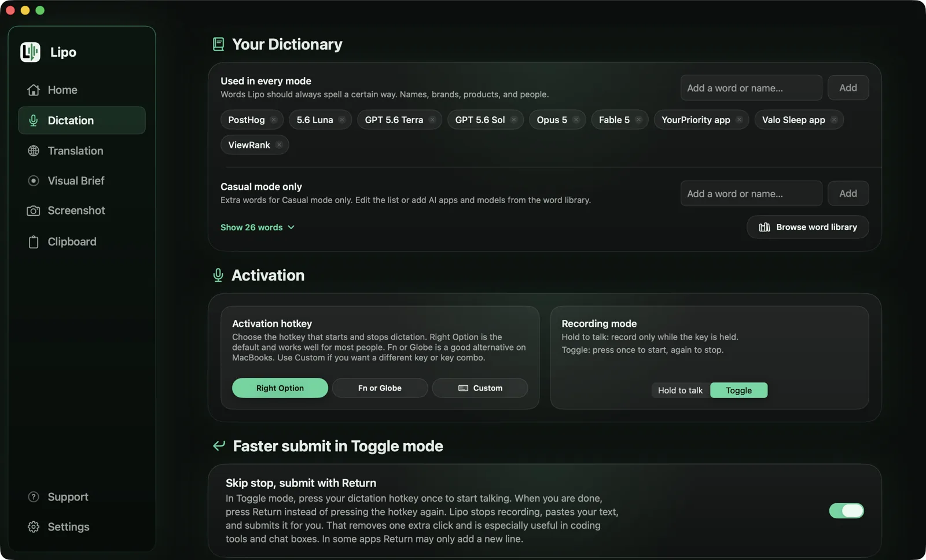The height and width of the screenshot is (560, 926).
Task: Click the keyboard icon on the Custom button
Action: coord(464,388)
